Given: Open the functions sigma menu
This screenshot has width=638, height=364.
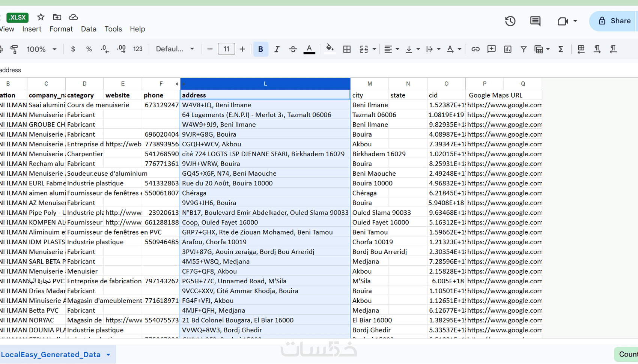Looking at the screenshot, I should (x=561, y=49).
